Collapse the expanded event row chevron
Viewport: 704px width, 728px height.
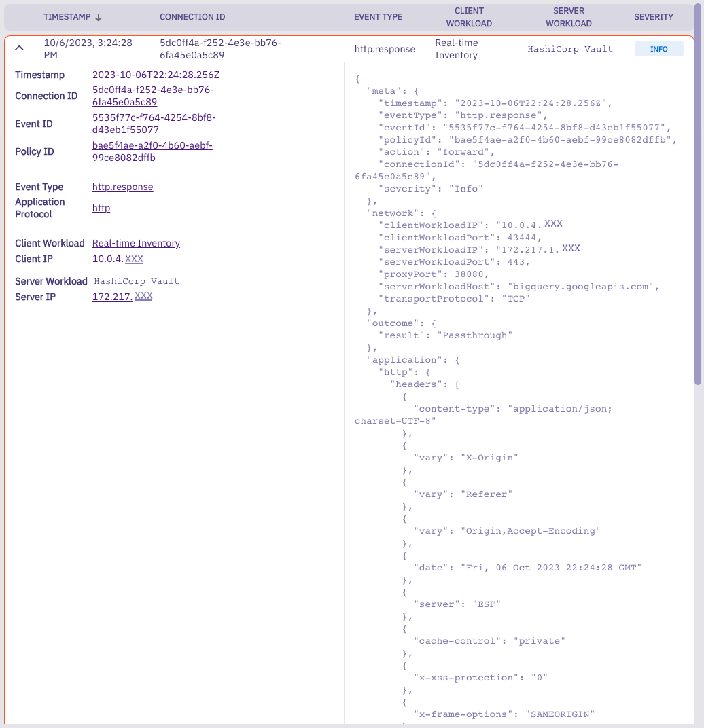pos(19,48)
